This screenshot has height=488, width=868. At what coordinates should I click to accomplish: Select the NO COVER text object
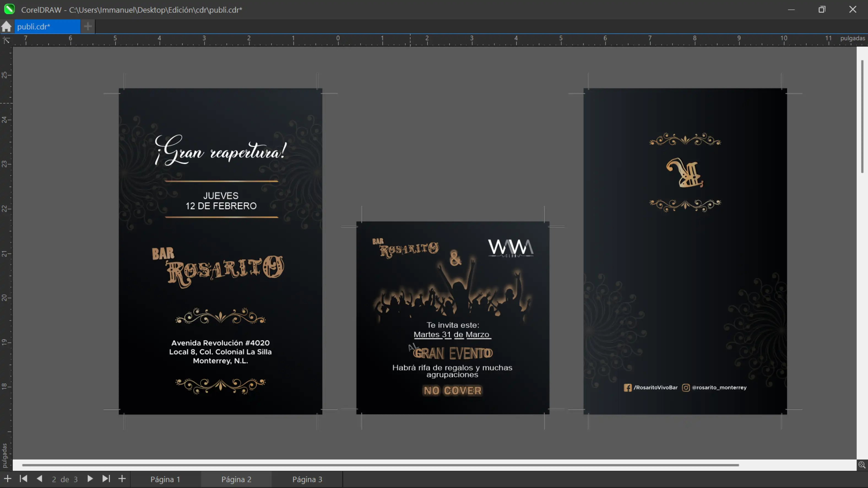pos(452,391)
